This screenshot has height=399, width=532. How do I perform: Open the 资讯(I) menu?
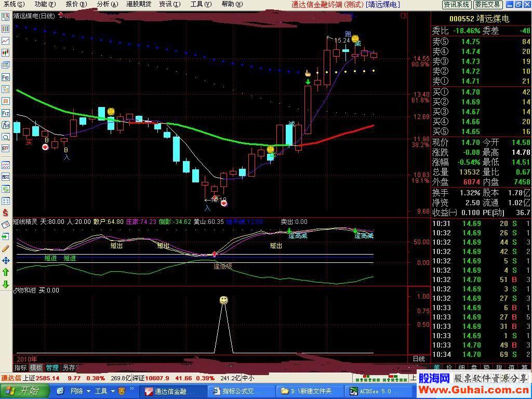tap(170, 4)
